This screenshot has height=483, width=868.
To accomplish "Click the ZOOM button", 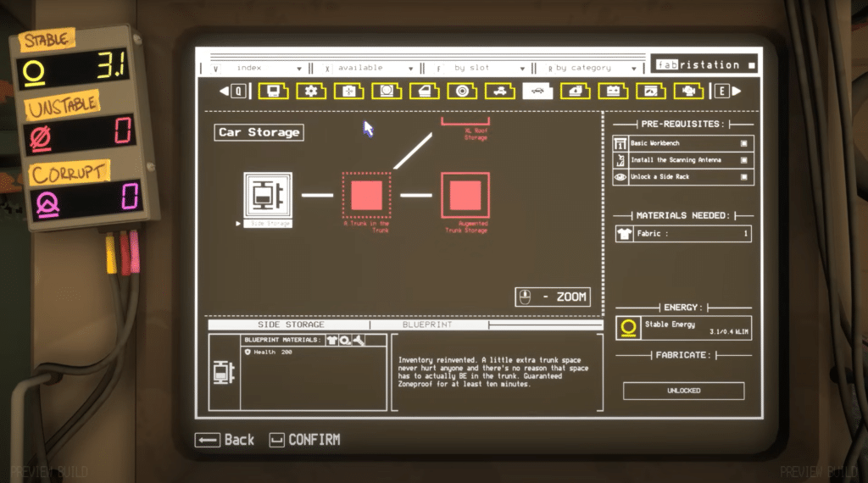I will coord(553,297).
